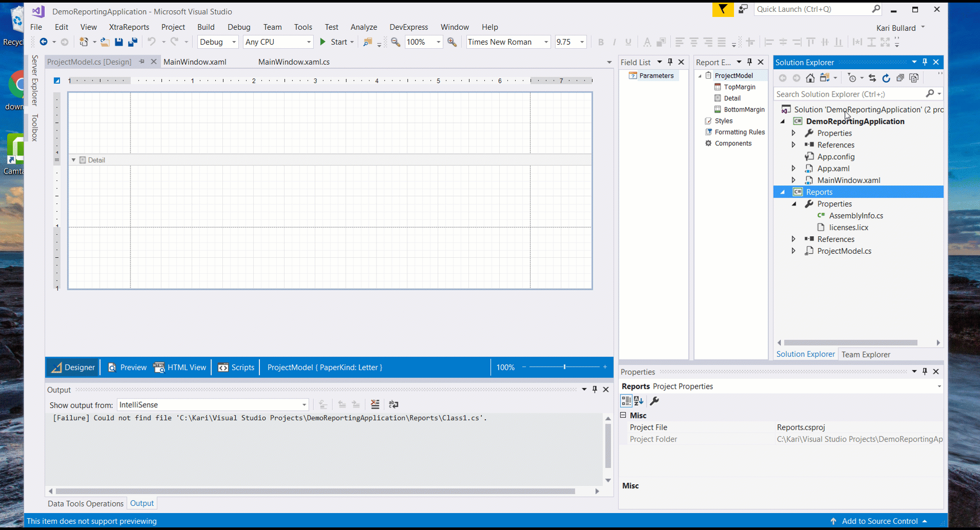The image size is (980, 530).
Task: Click the font color icon
Action: pos(647,42)
